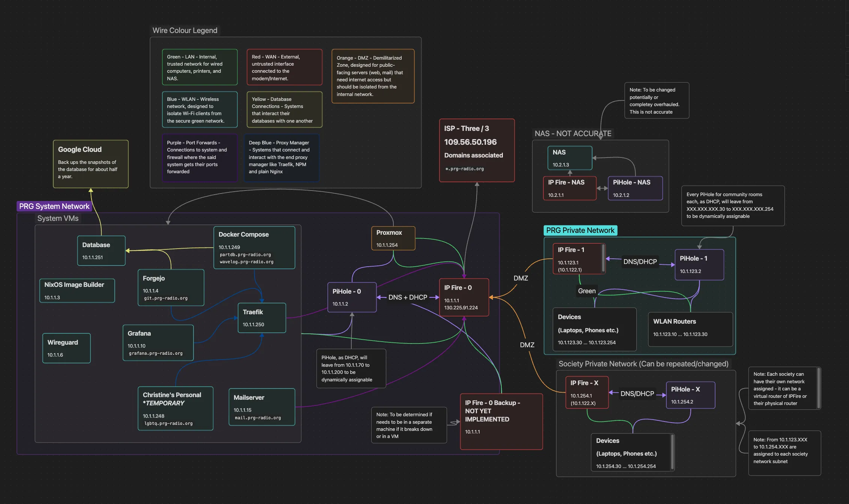The image size is (849, 504).
Task: Select the Traefik node
Action: click(262, 318)
